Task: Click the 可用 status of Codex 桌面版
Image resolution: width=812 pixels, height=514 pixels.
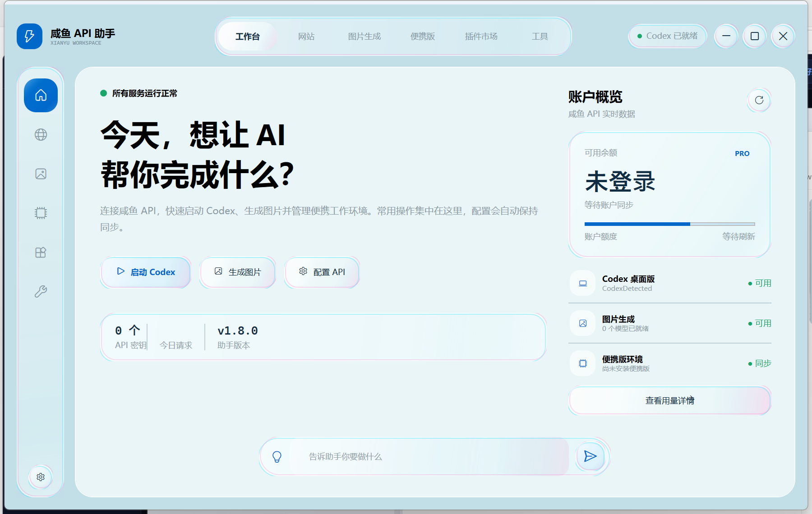Action: coord(760,283)
